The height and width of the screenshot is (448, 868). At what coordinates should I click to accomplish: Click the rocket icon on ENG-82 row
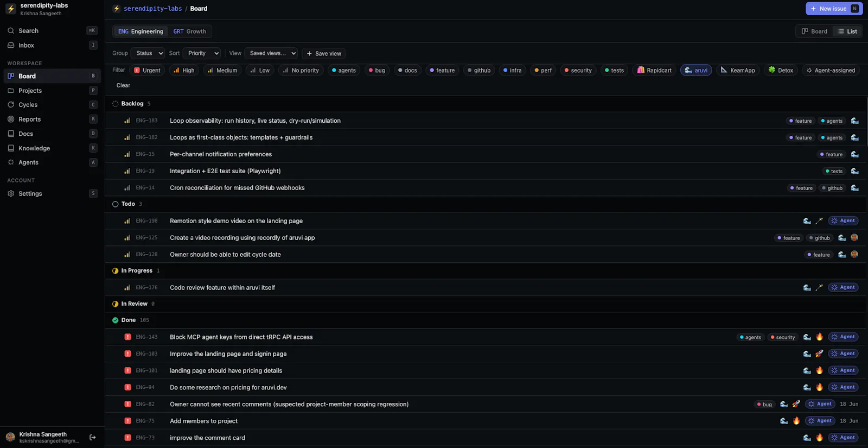796,404
